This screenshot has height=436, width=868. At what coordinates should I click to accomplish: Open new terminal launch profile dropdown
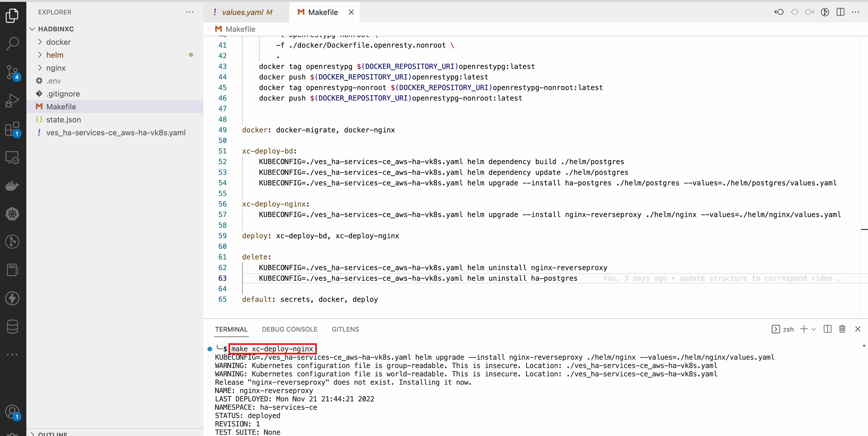tap(814, 329)
